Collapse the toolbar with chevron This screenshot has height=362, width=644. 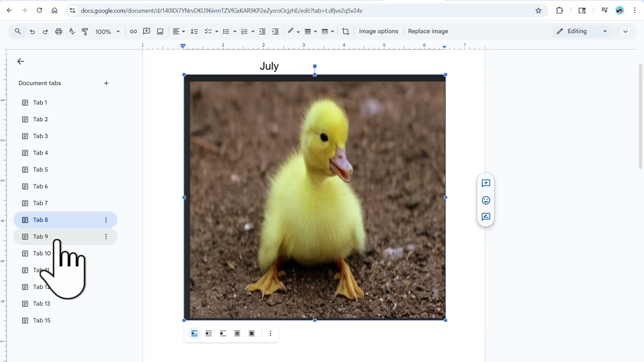625,31
